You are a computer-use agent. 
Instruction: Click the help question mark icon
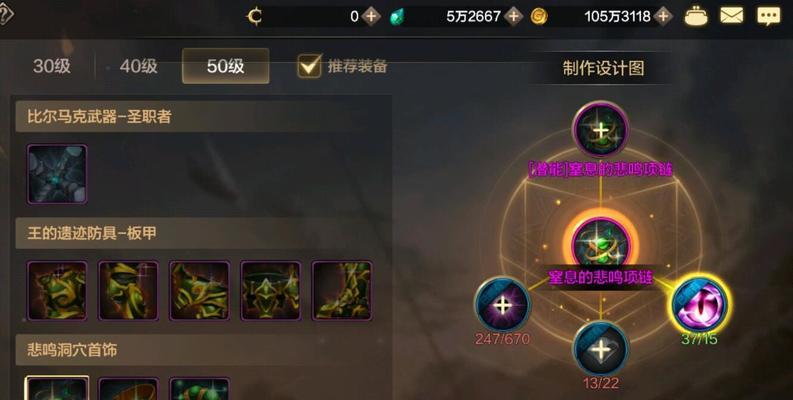click(5, 15)
